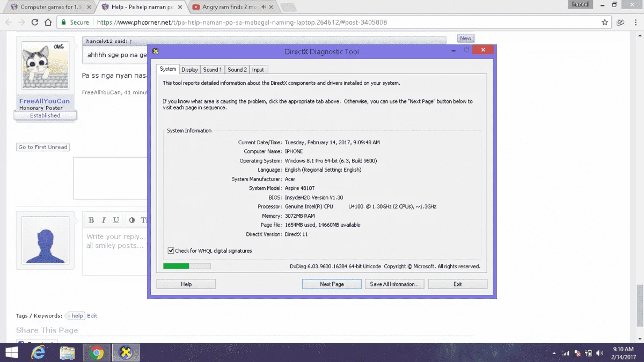Screen dimensions: 644x362
Task: Click the blue silhouette user avatar
Action: pyautogui.click(x=45, y=240)
